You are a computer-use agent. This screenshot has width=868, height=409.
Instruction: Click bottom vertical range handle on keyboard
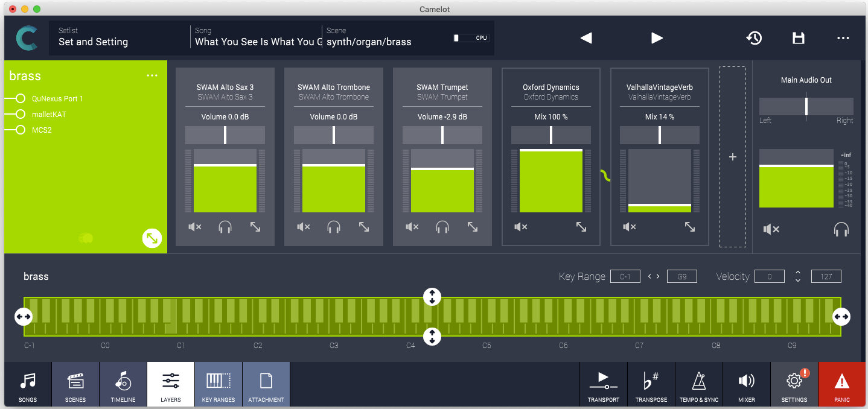coord(432,336)
